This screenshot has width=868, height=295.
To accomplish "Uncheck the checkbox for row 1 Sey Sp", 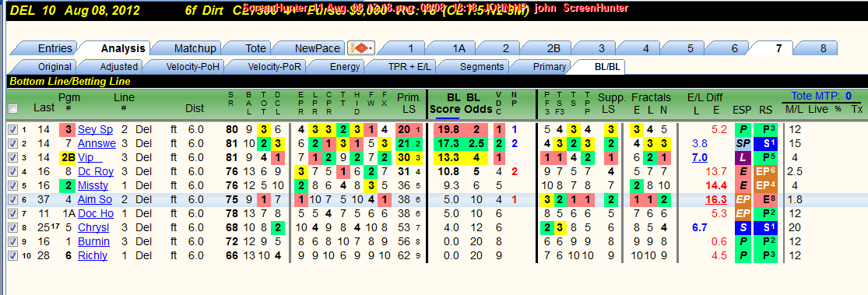I will (x=12, y=130).
